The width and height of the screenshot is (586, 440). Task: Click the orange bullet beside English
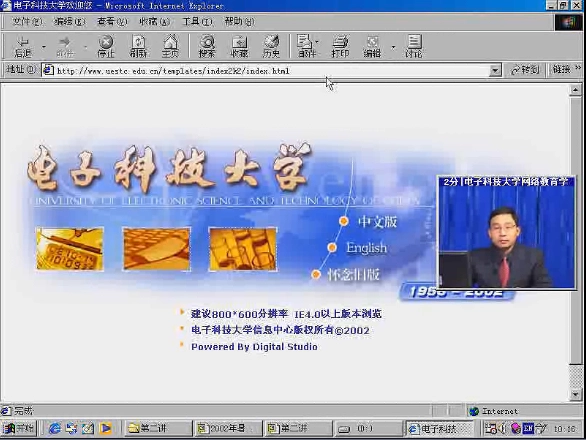(x=331, y=247)
